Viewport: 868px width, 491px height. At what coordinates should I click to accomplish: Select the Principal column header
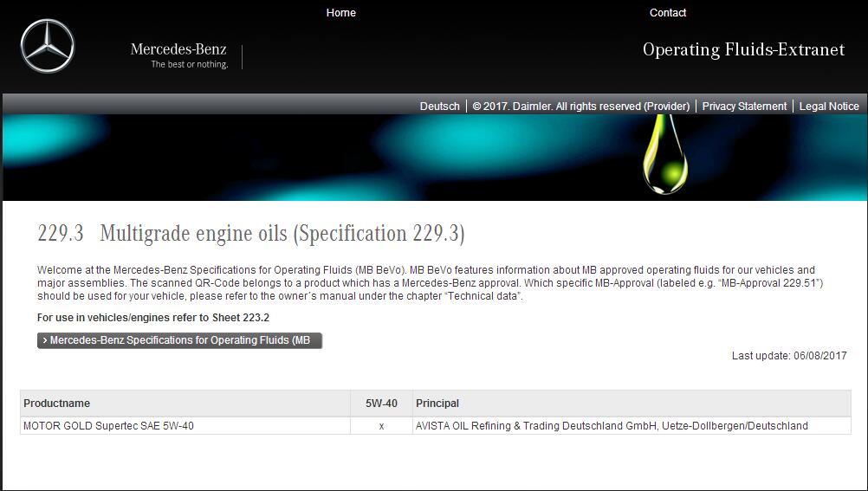(632, 404)
